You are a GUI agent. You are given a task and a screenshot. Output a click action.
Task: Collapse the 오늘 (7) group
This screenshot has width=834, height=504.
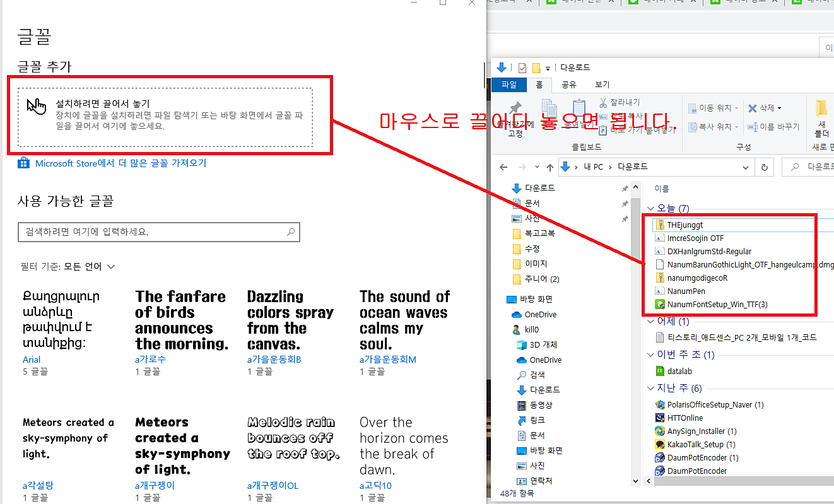(x=652, y=208)
